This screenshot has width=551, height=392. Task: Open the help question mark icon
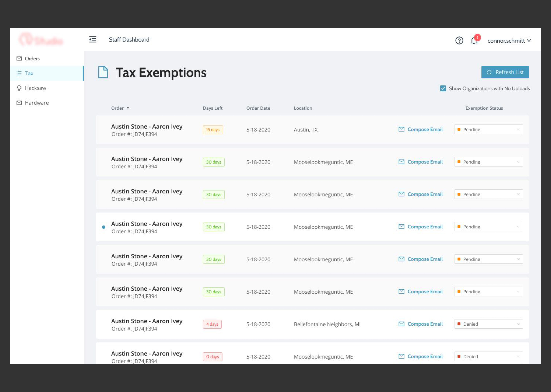point(459,40)
